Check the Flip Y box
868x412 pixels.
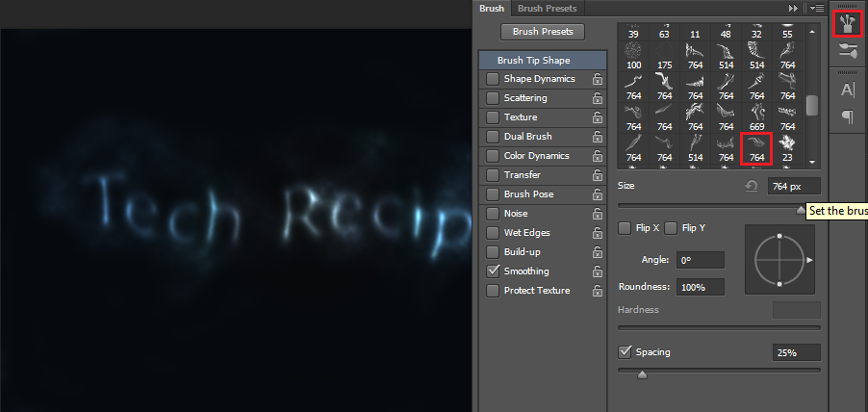click(x=671, y=228)
